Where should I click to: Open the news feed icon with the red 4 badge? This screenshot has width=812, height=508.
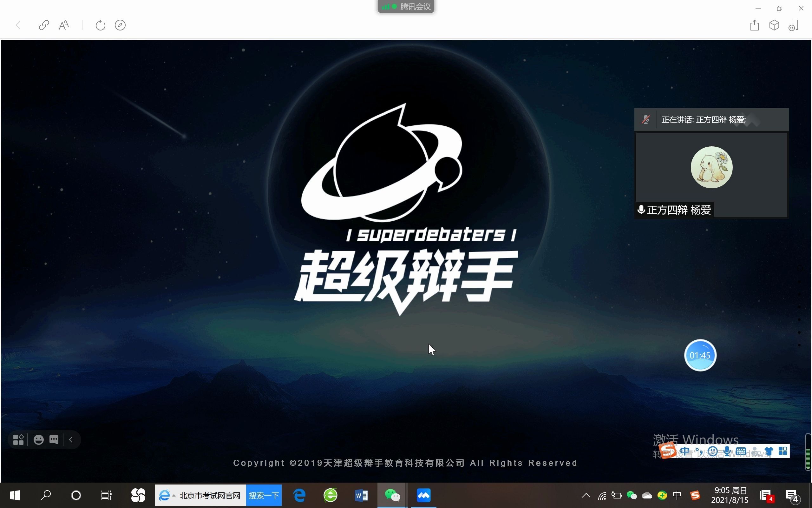click(767, 495)
